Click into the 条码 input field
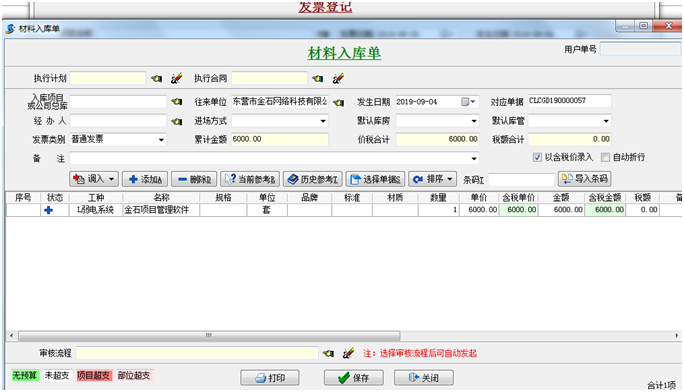Screen dimensions: 684x392 pos(521,180)
